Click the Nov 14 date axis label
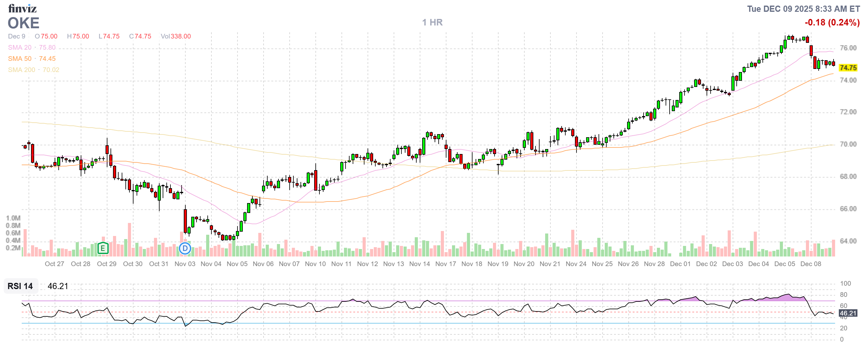Viewport: 868px width, 349px height. (419, 264)
